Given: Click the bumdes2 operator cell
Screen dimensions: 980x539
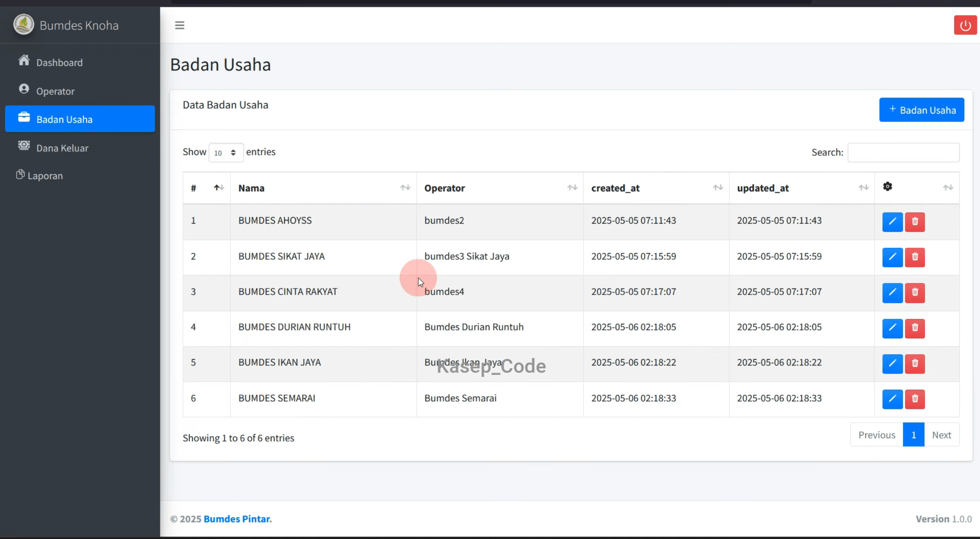Looking at the screenshot, I should (x=500, y=222).
